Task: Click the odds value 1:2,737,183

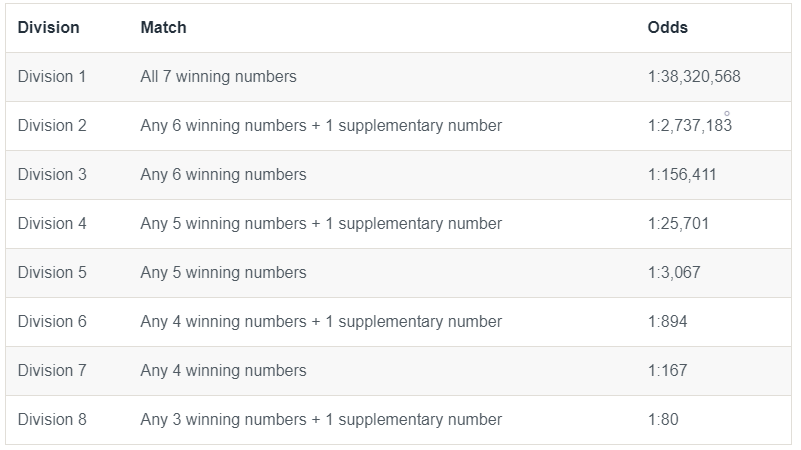Action: click(x=689, y=126)
